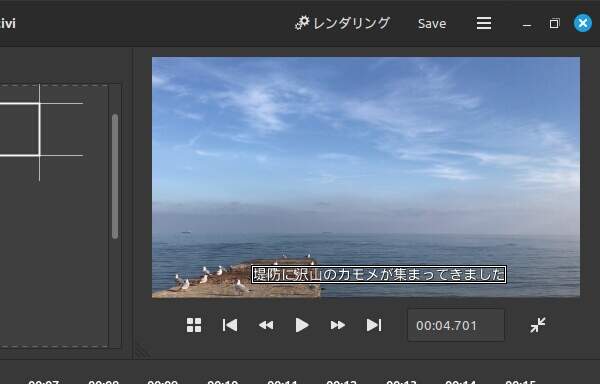Image resolution: width=600 pixels, height=384 pixels.
Task: Save the project with Save button
Action: point(432,24)
